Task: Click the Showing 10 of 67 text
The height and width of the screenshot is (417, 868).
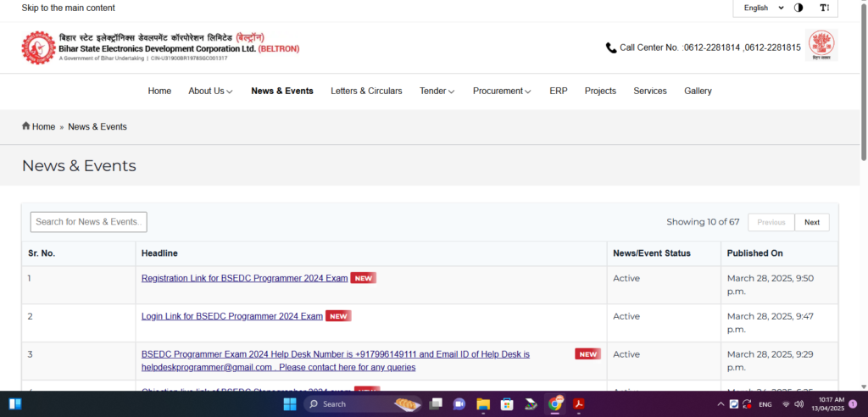Action: click(703, 221)
